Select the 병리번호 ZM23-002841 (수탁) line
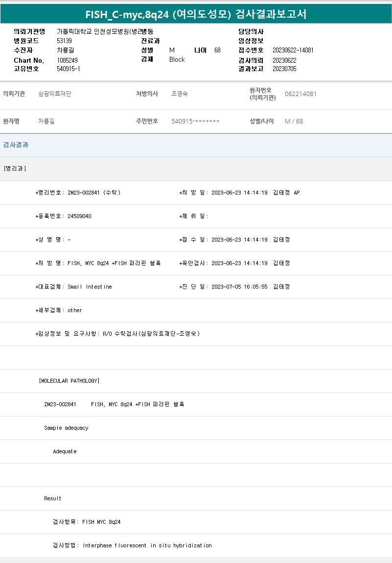 tap(78, 193)
